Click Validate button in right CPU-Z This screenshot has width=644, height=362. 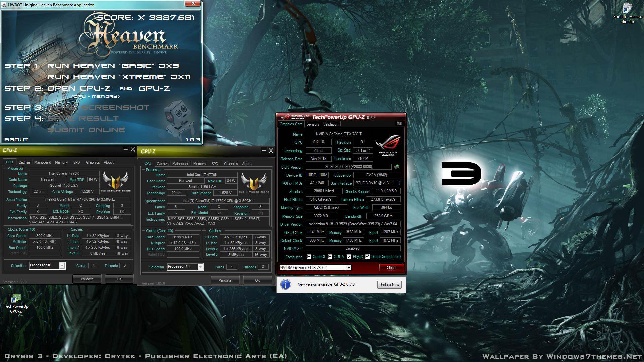click(x=225, y=280)
